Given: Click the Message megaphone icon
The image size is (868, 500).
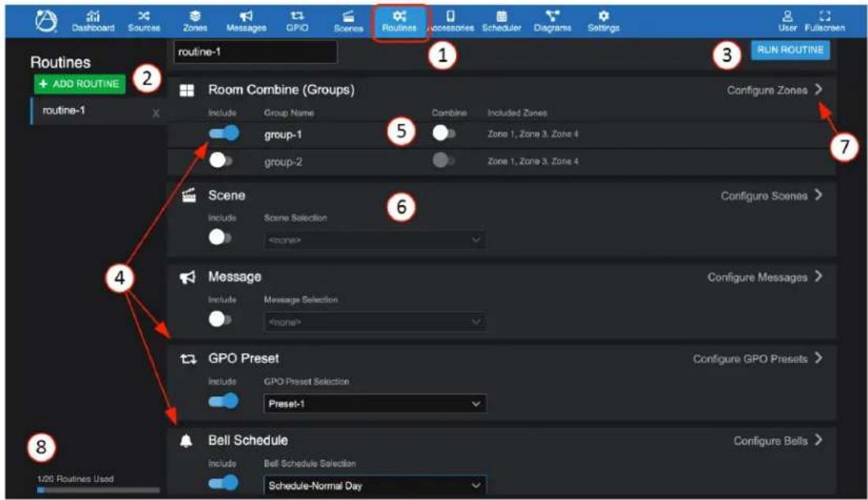Looking at the screenshot, I should coord(188,277).
